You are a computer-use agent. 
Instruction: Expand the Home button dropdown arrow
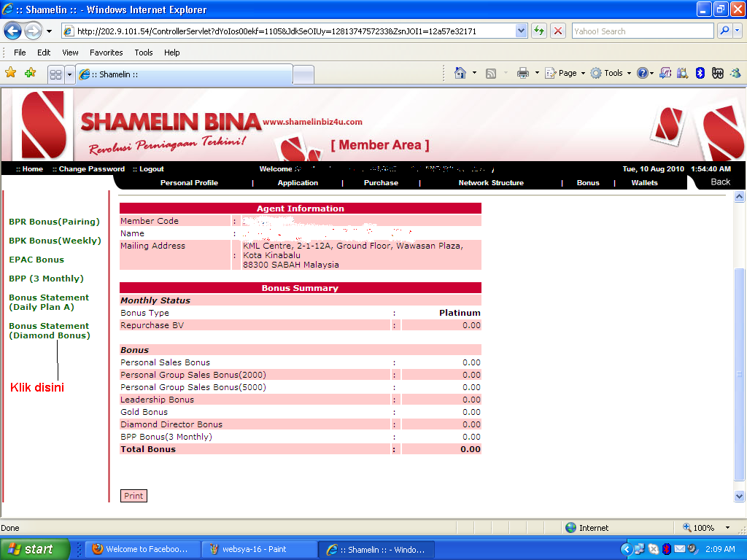coord(474,73)
